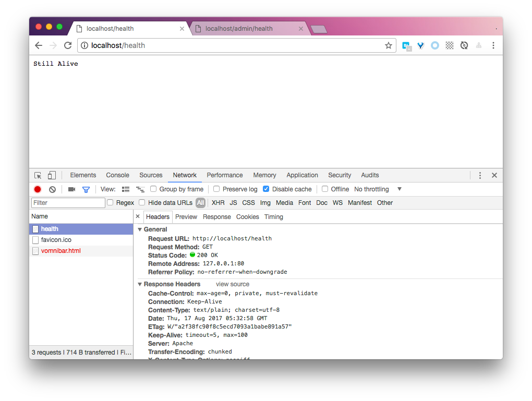Viewport: 532px width, 401px height.
Task: Filter requests by Doc type
Action: [x=322, y=203]
